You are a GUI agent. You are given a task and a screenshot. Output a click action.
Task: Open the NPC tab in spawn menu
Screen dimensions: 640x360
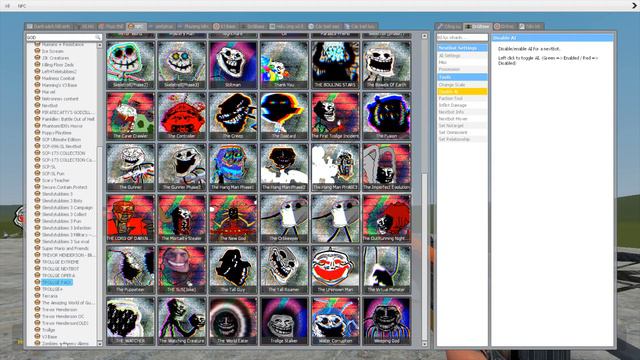(136, 27)
